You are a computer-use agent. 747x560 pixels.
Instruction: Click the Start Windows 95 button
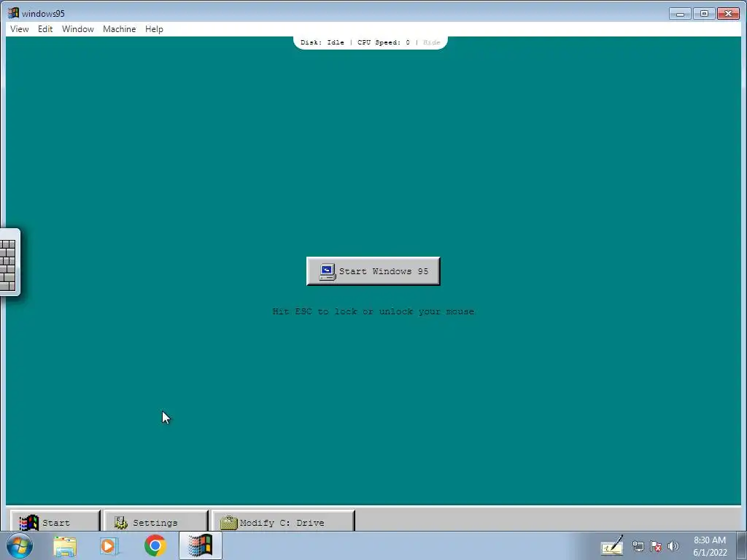click(x=373, y=271)
